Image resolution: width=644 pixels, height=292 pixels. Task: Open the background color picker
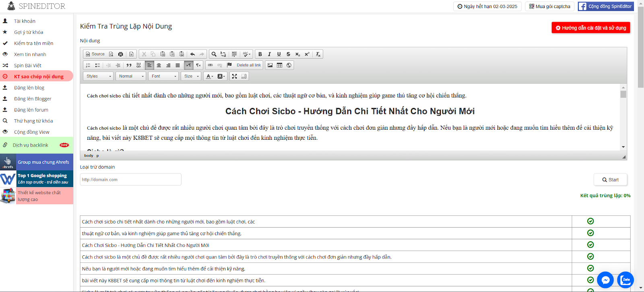(x=221, y=76)
